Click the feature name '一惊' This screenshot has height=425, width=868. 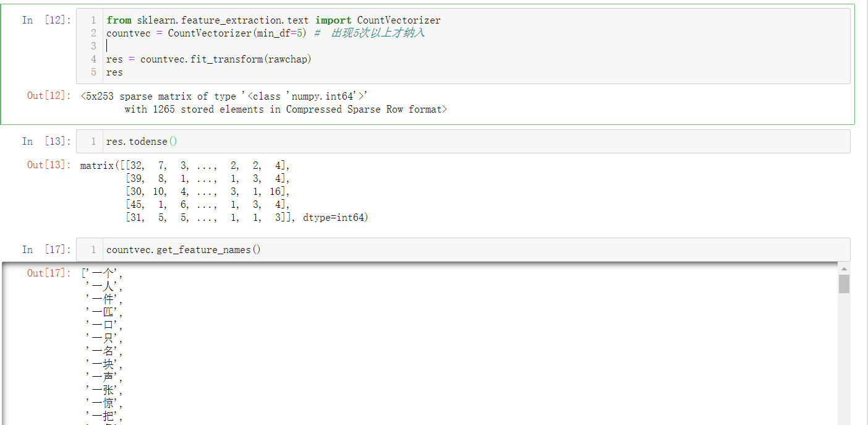103,403
